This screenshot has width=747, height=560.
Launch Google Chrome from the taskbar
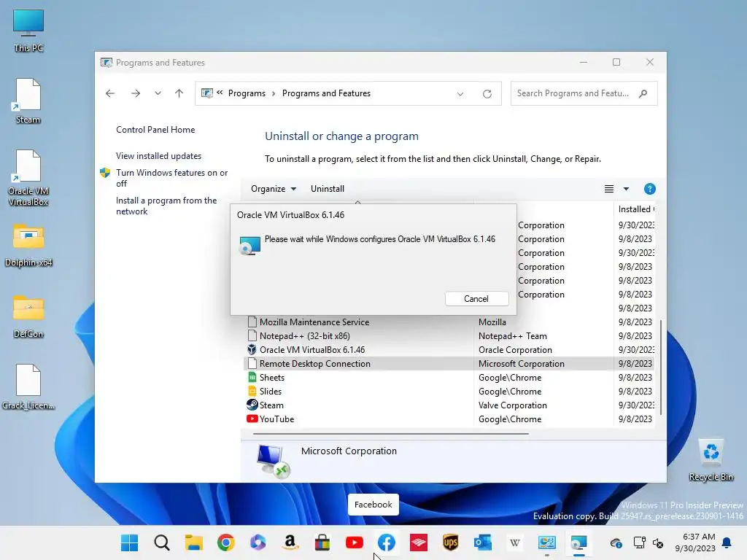point(226,542)
